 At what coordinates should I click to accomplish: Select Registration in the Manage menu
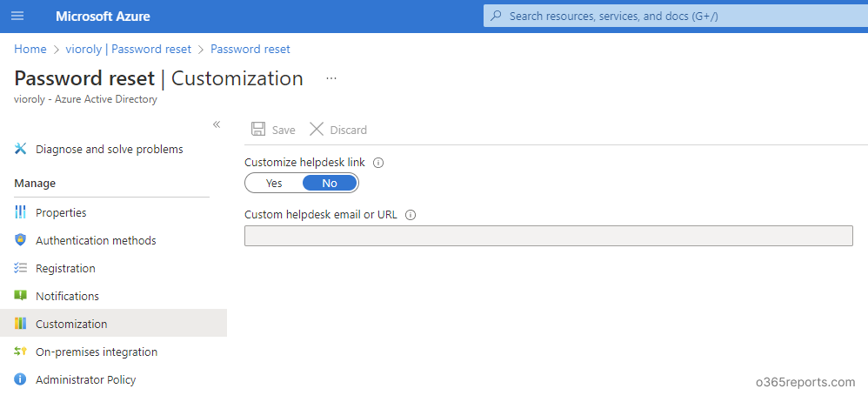click(x=65, y=268)
